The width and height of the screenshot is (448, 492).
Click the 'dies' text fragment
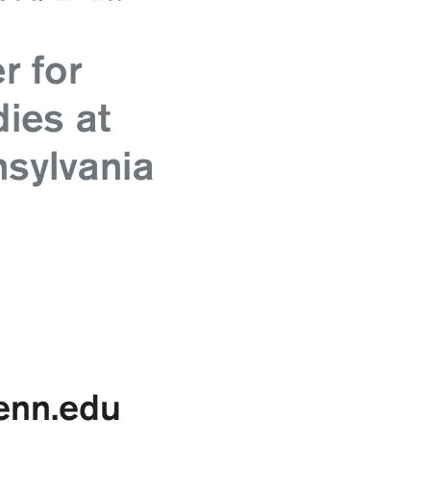[x=32, y=118]
